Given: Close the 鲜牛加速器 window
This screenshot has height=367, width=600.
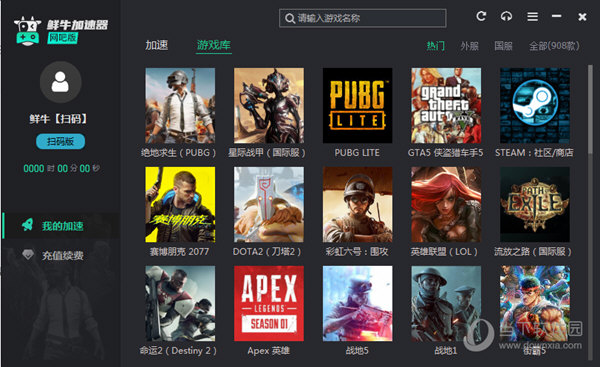Looking at the screenshot, I should pyautogui.click(x=582, y=16).
